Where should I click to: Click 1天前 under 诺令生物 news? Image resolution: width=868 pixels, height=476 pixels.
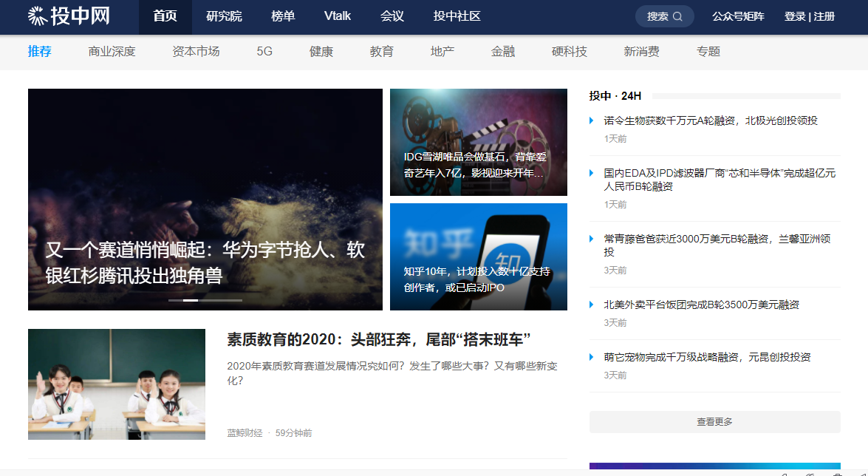click(x=615, y=138)
